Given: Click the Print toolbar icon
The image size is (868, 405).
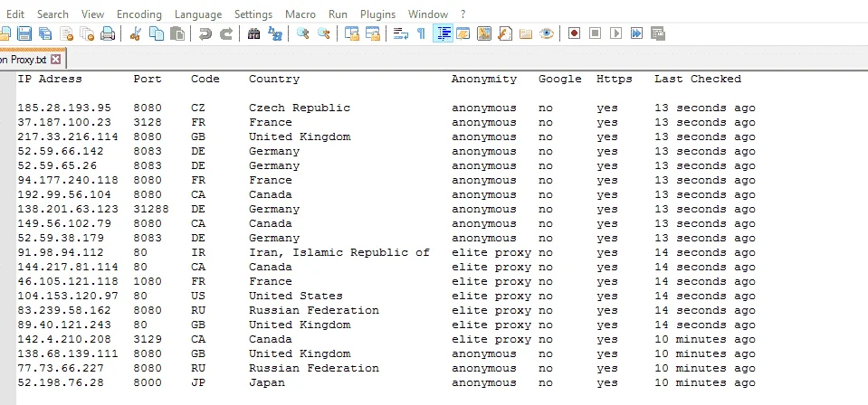Looking at the screenshot, I should point(108,33).
